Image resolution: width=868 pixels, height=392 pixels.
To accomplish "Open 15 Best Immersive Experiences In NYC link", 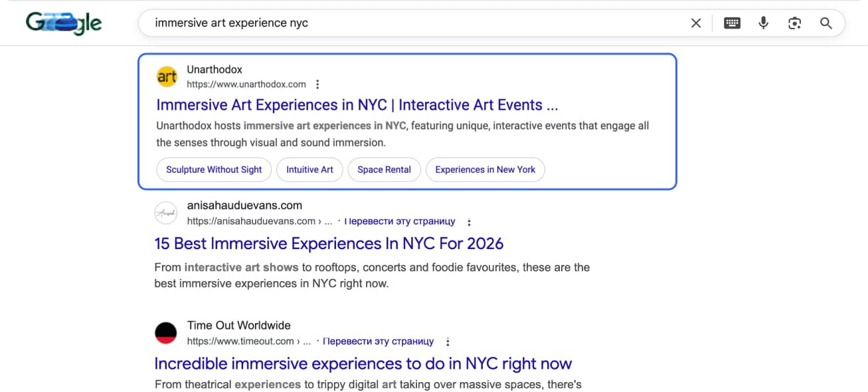I will [329, 244].
